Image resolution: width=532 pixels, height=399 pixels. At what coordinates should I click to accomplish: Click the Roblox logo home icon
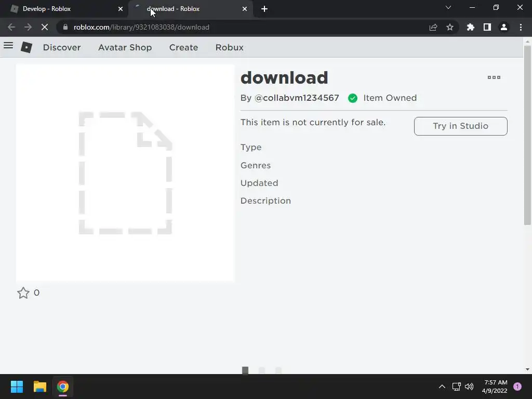(26, 47)
